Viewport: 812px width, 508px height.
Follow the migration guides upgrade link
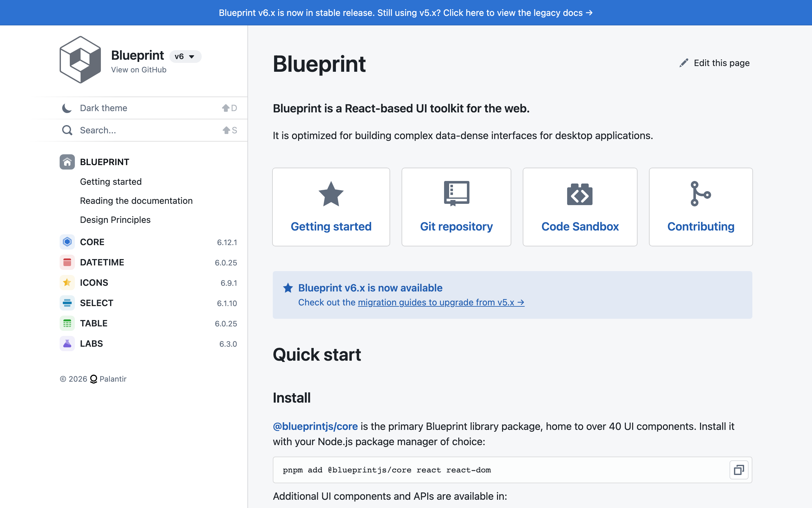coord(441,302)
